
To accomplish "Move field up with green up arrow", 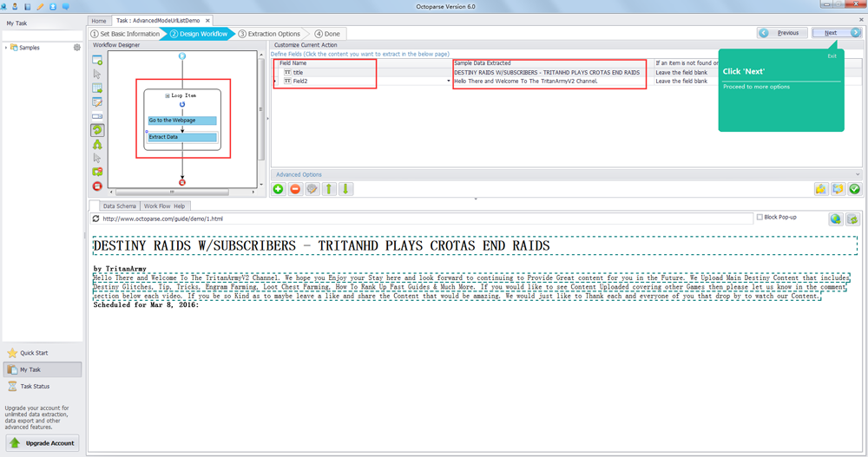I will tap(329, 189).
